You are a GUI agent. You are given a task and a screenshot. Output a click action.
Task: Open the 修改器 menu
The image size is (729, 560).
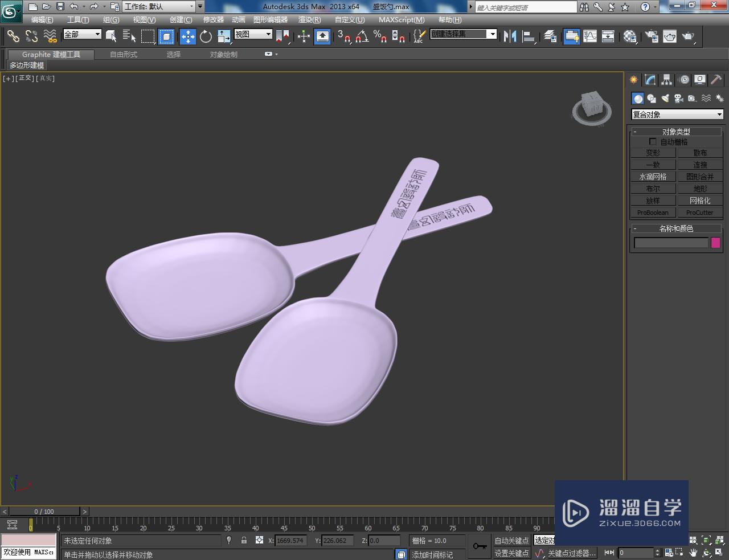tap(214, 20)
